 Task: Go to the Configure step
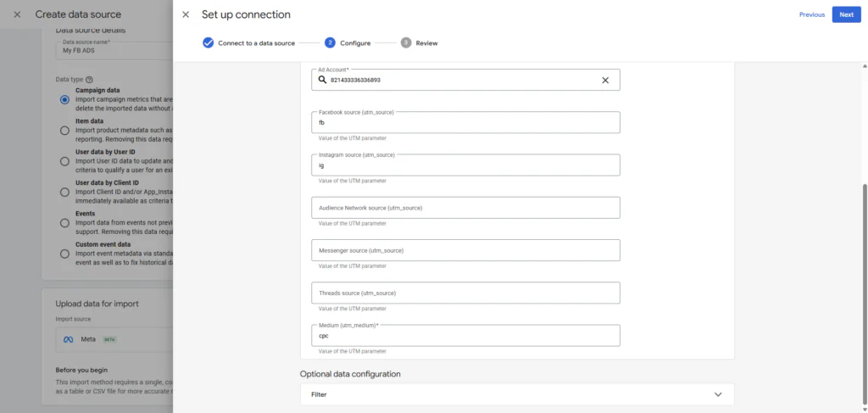[354, 42]
